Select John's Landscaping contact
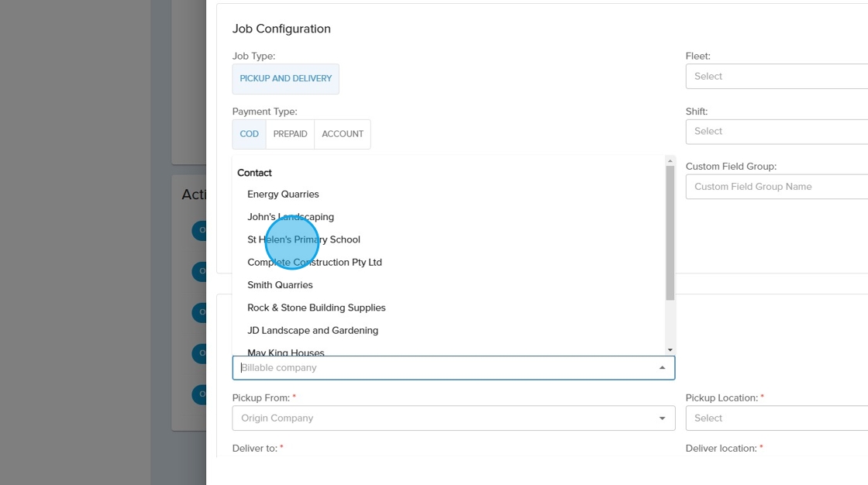The image size is (868, 485). click(291, 217)
